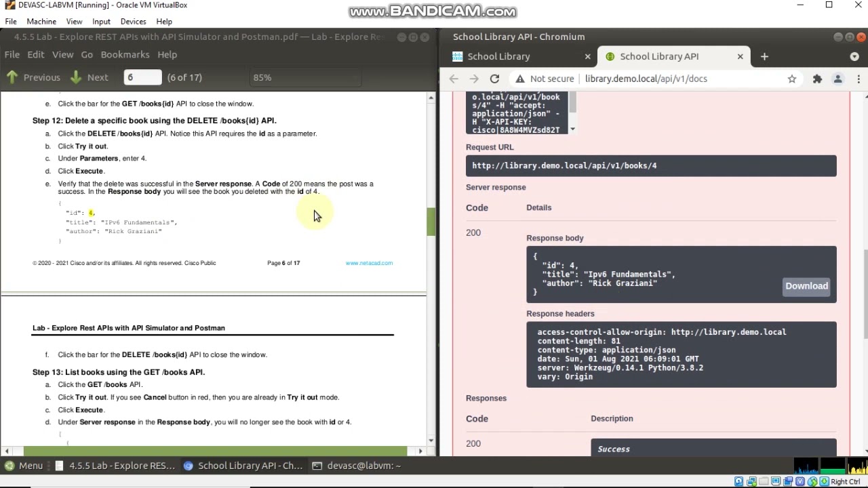Click the Chromium page vertical scrollbar
Viewport: 868px width, 488px height.
(x=865, y=295)
